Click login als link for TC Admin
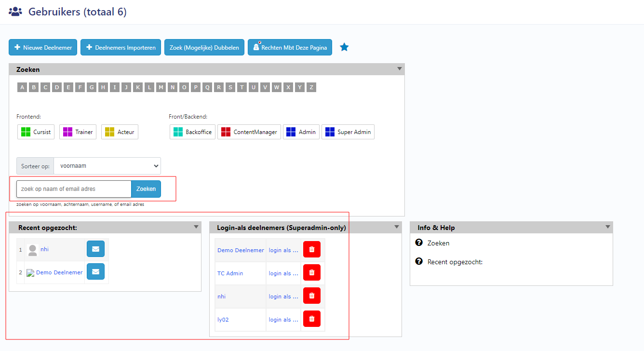Screen dimensions: 644x351 click(x=283, y=273)
